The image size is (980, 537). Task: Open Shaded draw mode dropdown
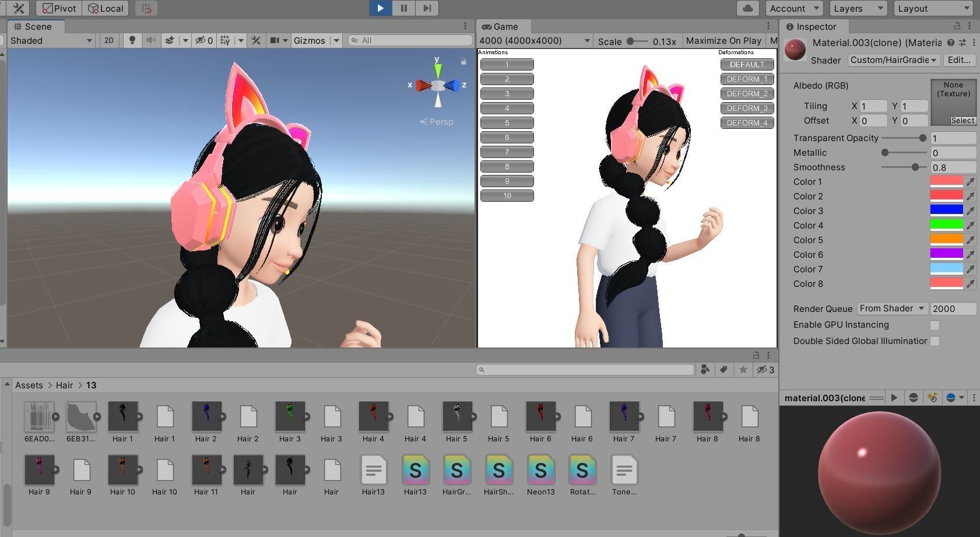click(51, 40)
